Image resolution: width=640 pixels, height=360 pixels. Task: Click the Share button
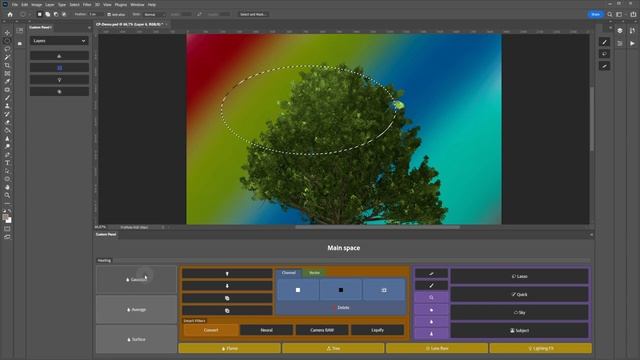[596, 14]
